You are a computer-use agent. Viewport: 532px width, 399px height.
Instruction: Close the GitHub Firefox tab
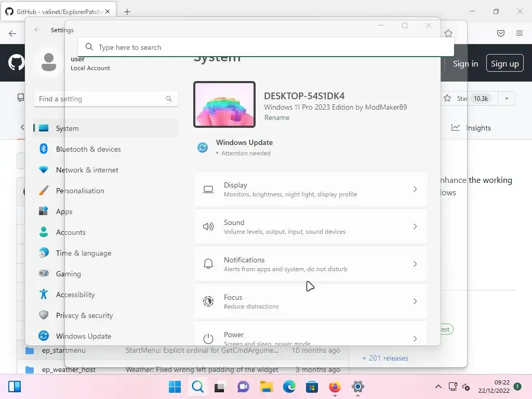pos(108,11)
